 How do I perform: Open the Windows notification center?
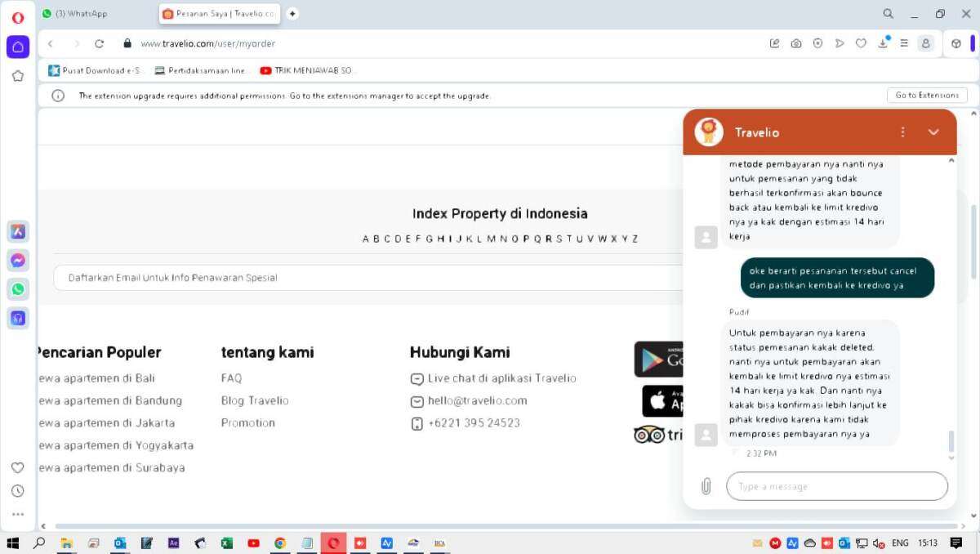[956, 543]
